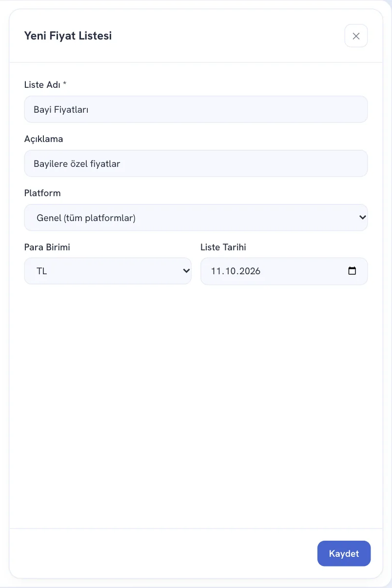Screen dimensions: 392x588
Task: Click the Liste Tarihi label
Action: [223, 247]
